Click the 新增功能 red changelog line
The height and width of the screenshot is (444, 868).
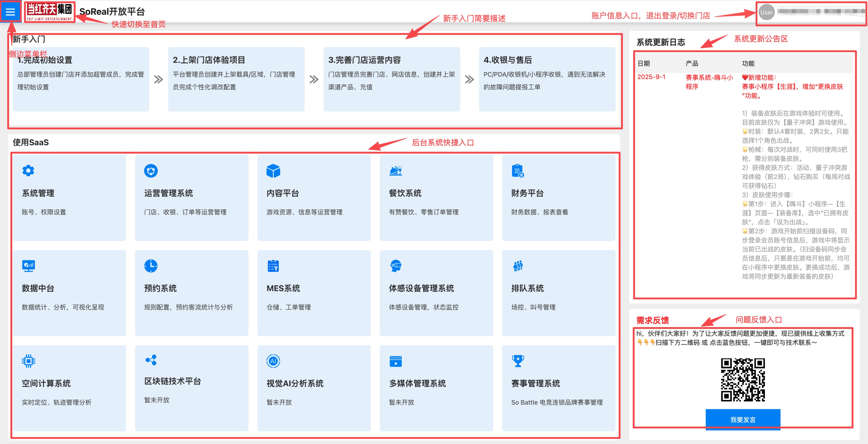pos(759,78)
